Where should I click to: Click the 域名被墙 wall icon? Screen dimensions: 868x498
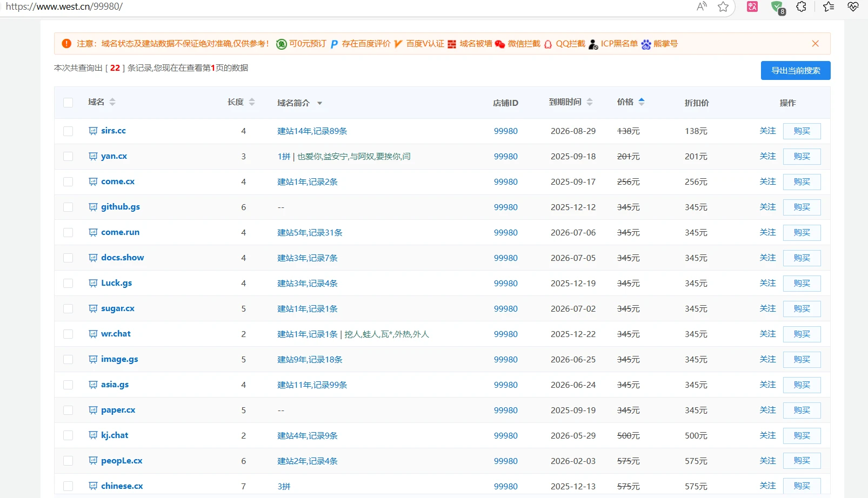point(451,44)
